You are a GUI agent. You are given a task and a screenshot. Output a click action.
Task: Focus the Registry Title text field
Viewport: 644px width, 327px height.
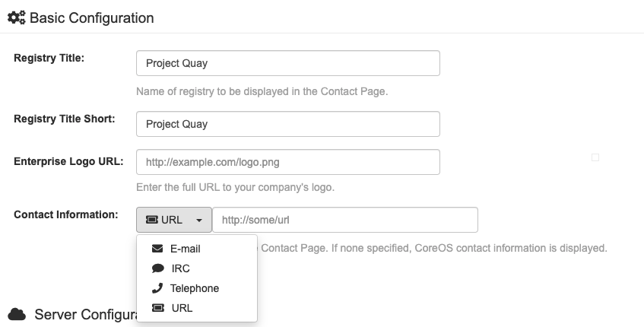[x=287, y=63]
